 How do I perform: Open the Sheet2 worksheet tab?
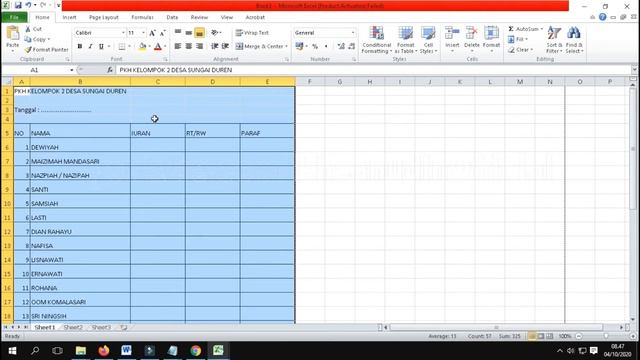click(x=73, y=327)
